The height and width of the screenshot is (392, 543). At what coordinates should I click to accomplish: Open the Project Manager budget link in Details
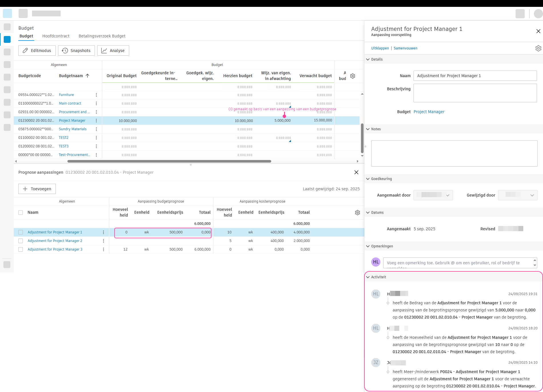pos(429,112)
